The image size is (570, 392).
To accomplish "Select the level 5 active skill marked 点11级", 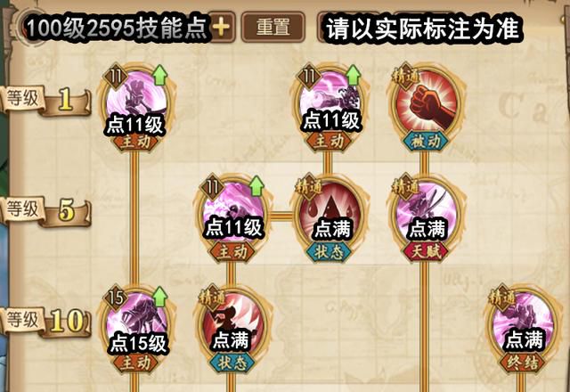I will pyautogui.click(x=233, y=212).
